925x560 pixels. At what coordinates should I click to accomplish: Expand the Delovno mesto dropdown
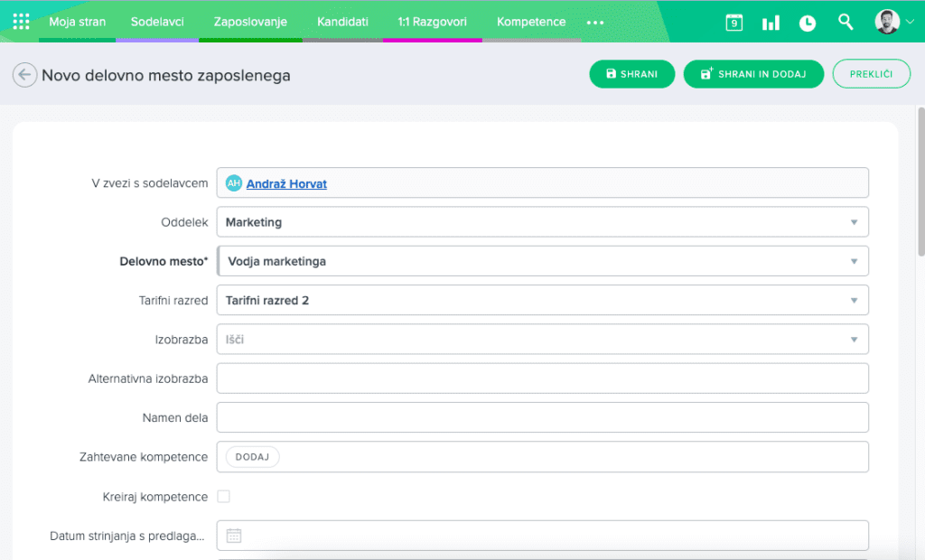(854, 261)
